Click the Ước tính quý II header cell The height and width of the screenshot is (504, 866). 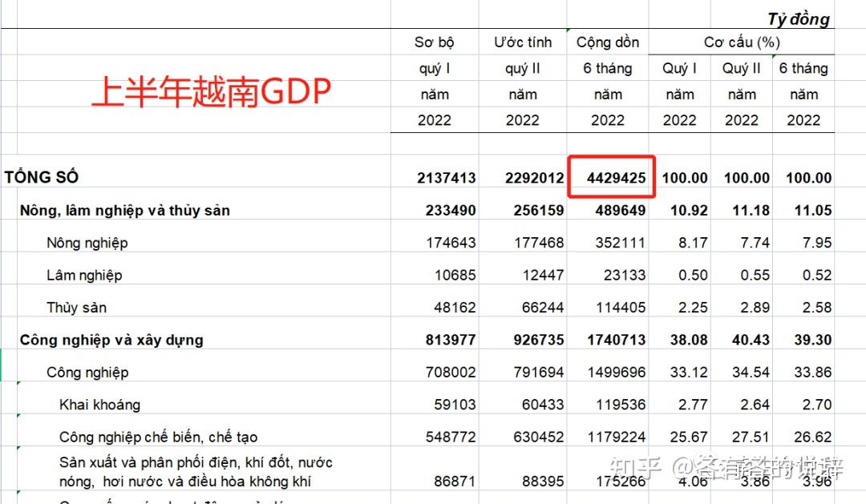click(522, 42)
